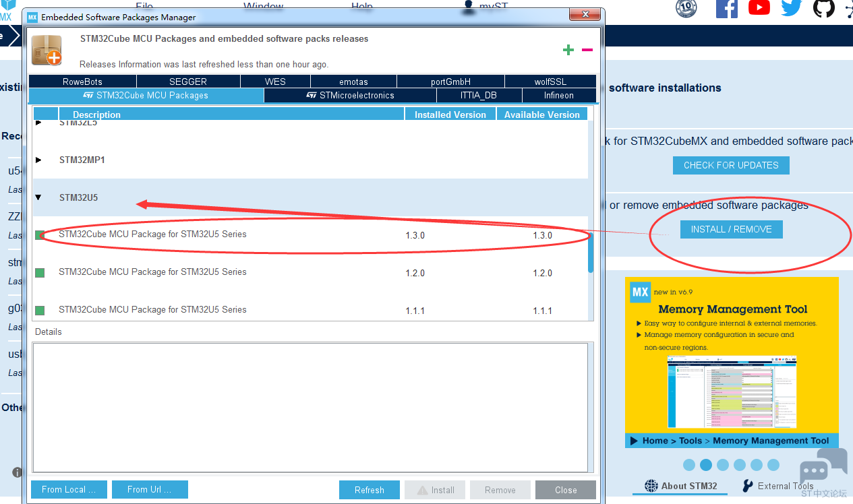Click the Installed Version column header
The image size is (853, 504).
coord(450,115)
